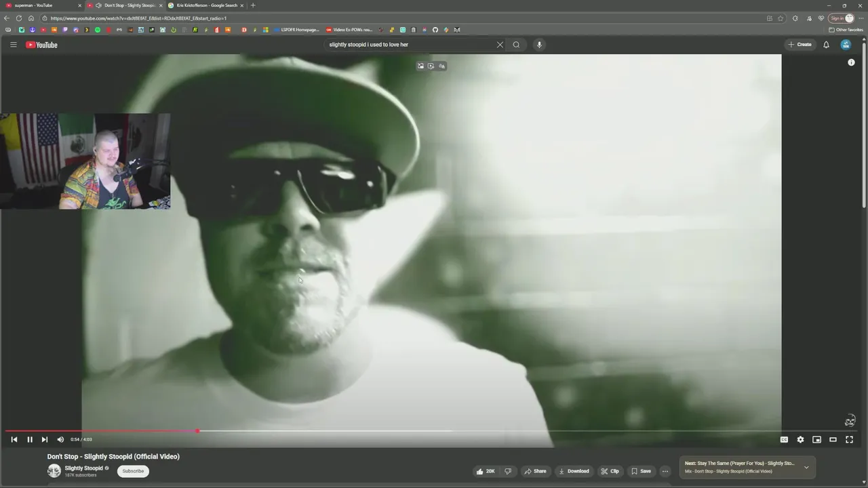Show video info card icon
Screen dimensions: 868x488
click(851, 62)
